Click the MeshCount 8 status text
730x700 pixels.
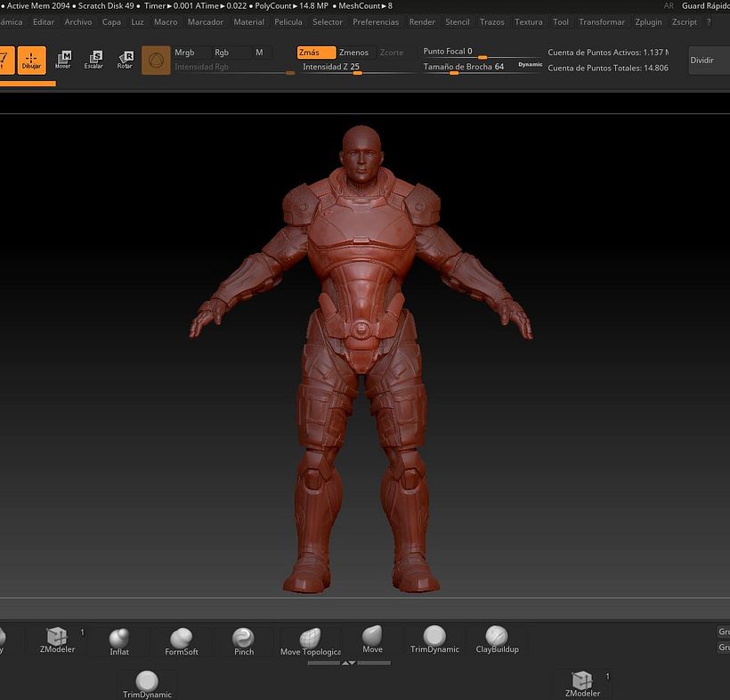[x=366, y=6]
